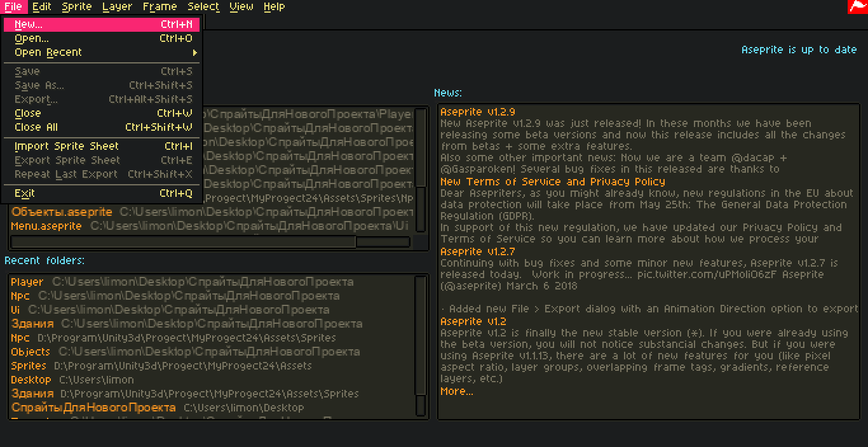Open the Help menu
The width and height of the screenshot is (868, 447).
point(274,7)
